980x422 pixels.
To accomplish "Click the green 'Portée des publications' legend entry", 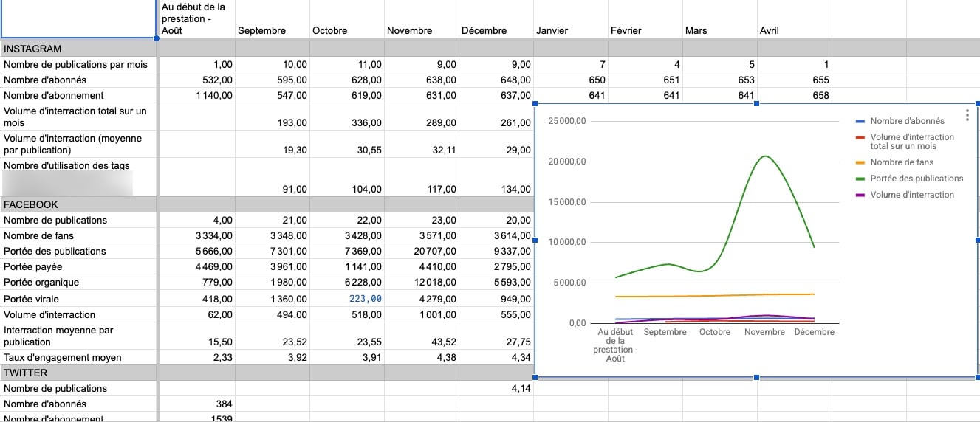I will pyautogui.click(x=909, y=179).
